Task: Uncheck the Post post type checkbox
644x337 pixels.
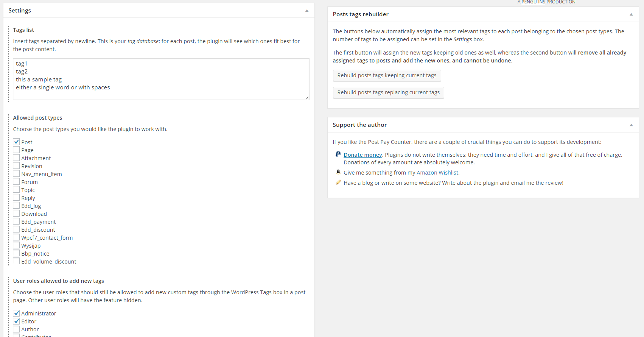Action: click(16, 142)
